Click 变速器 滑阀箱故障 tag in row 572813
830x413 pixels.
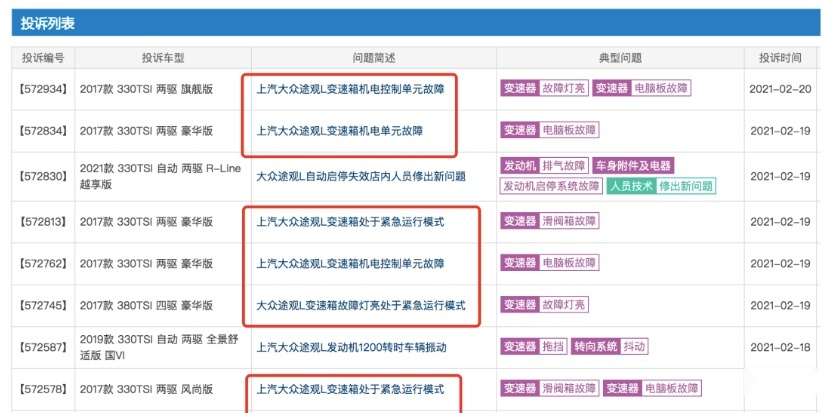point(549,221)
